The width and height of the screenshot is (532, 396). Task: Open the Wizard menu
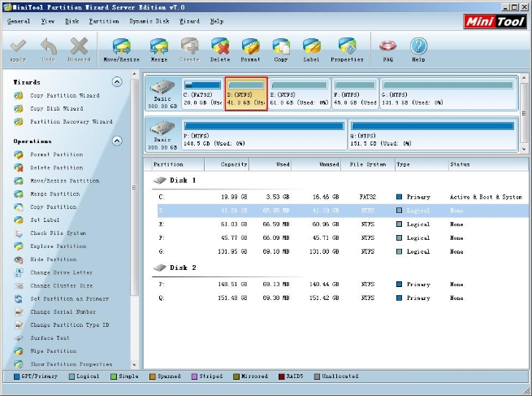[x=189, y=21]
